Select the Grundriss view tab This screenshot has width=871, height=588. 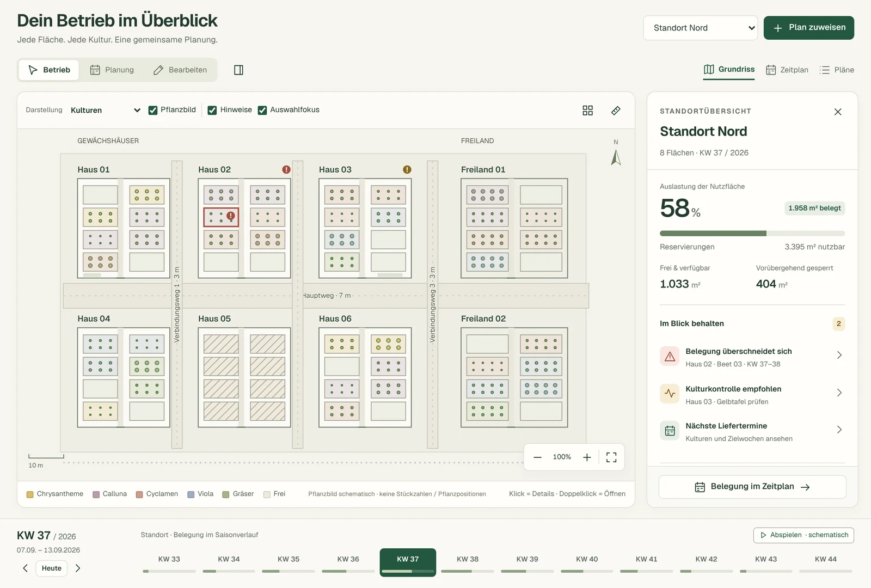pos(729,70)
